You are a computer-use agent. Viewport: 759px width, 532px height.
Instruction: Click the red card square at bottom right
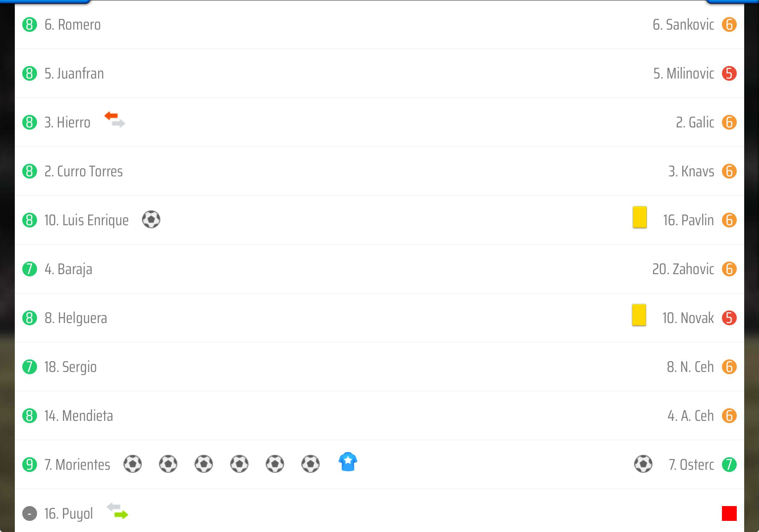[729, 513]
